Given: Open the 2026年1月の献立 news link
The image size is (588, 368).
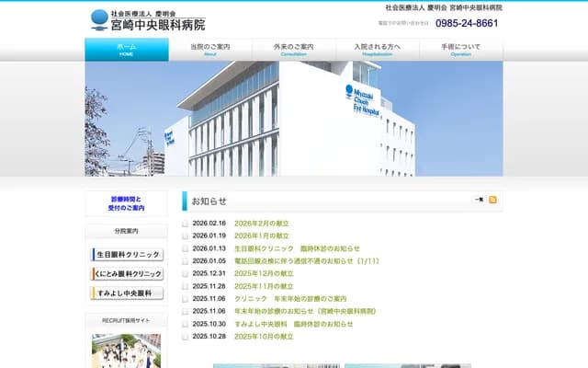Looking at the screenshot, I should [261, 236].
